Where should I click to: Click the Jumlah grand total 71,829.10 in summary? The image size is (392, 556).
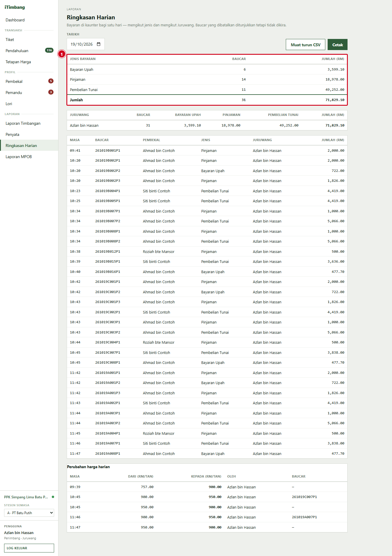335,100
